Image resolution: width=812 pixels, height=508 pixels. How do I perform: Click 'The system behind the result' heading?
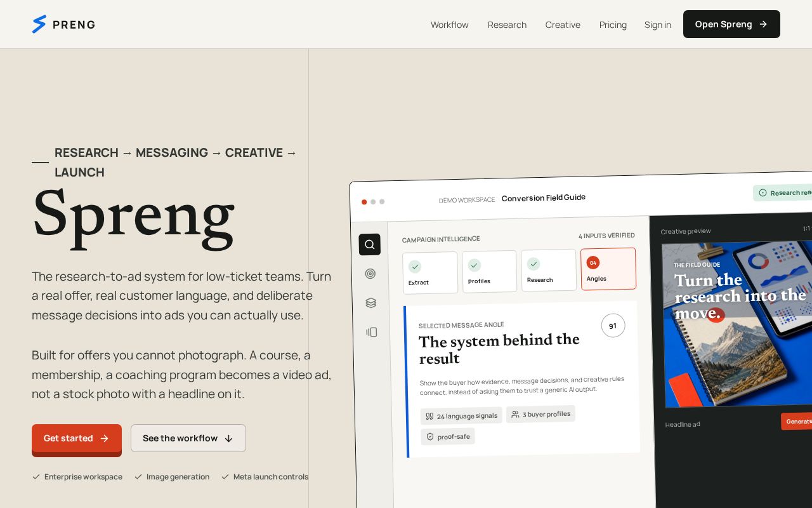point(499,349)
